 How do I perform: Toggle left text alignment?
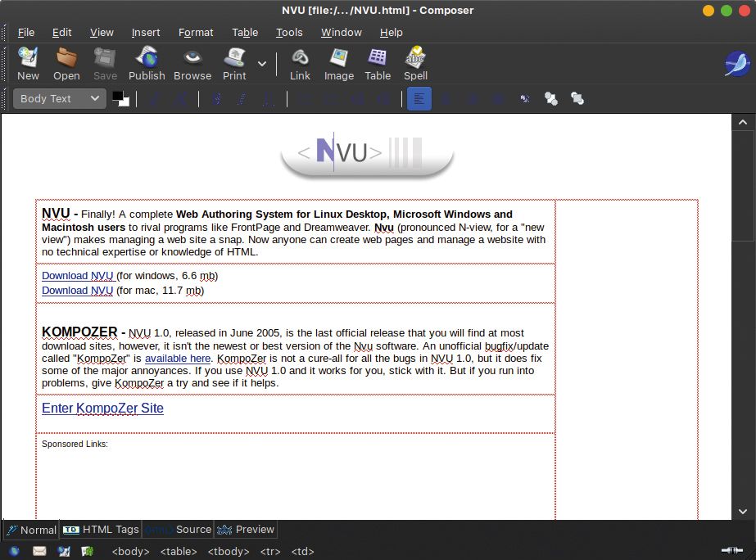(x=419, y=98)
